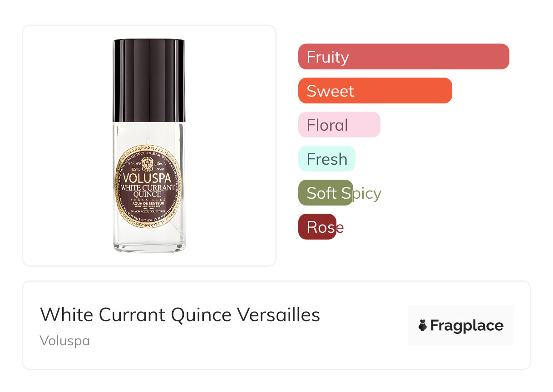Open the Voluspa brand link below the title
This screenshot has height=392, width=553.
pyautogui.click(x=65, y=341)
